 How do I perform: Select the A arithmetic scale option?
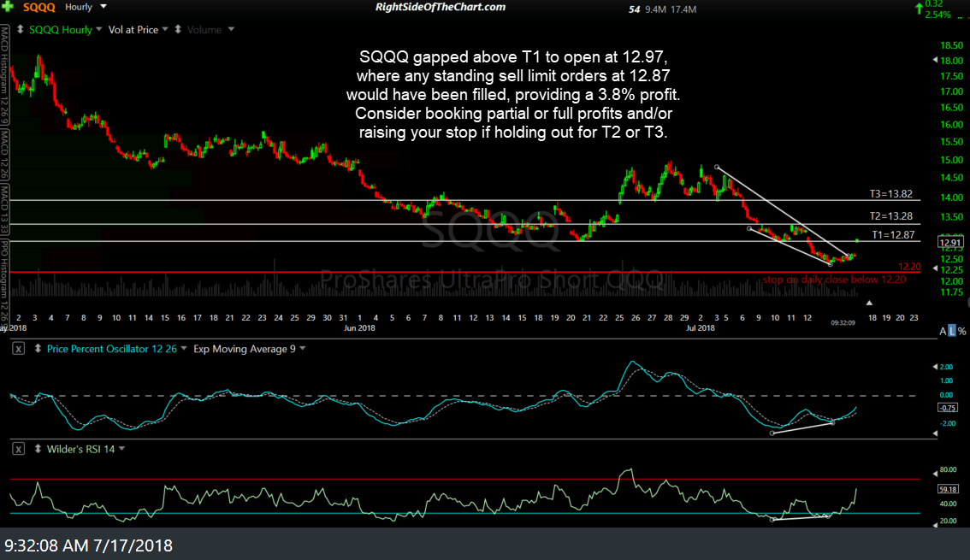point(943,332)
